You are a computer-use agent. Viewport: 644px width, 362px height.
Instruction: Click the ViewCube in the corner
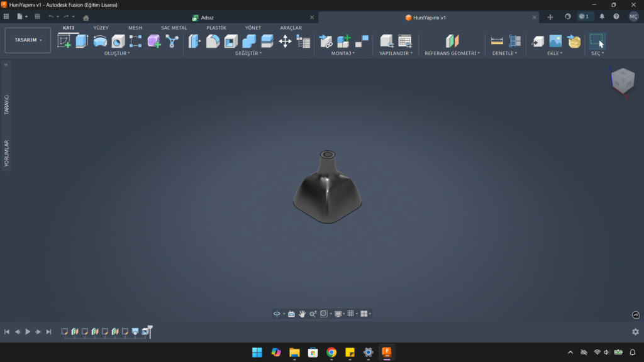[x=622, y=80]
